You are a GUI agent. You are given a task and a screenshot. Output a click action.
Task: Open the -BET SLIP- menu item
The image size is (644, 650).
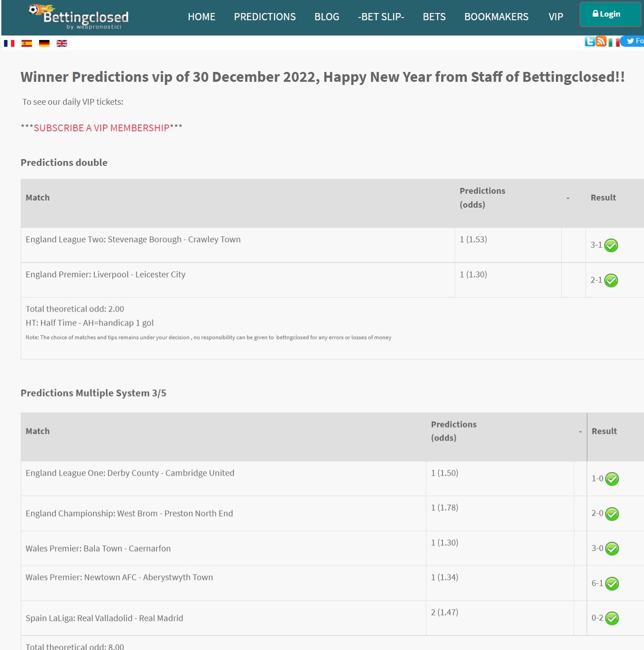pos(381,17)
